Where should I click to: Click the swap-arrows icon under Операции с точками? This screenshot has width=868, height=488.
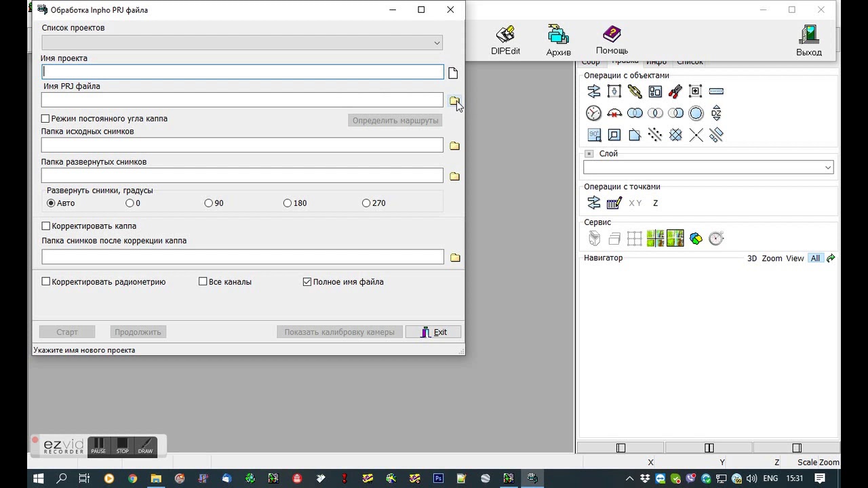(594, 203)
